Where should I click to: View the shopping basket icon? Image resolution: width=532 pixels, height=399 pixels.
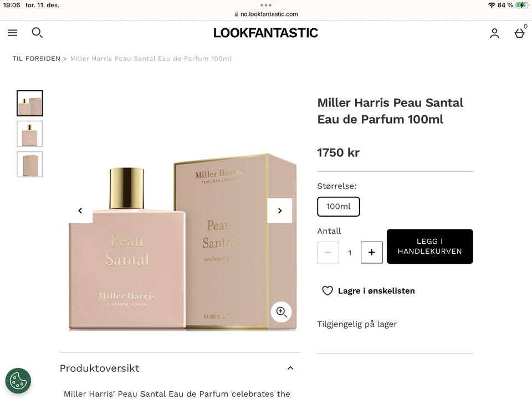pyautogui.click(x=519, y=33)
